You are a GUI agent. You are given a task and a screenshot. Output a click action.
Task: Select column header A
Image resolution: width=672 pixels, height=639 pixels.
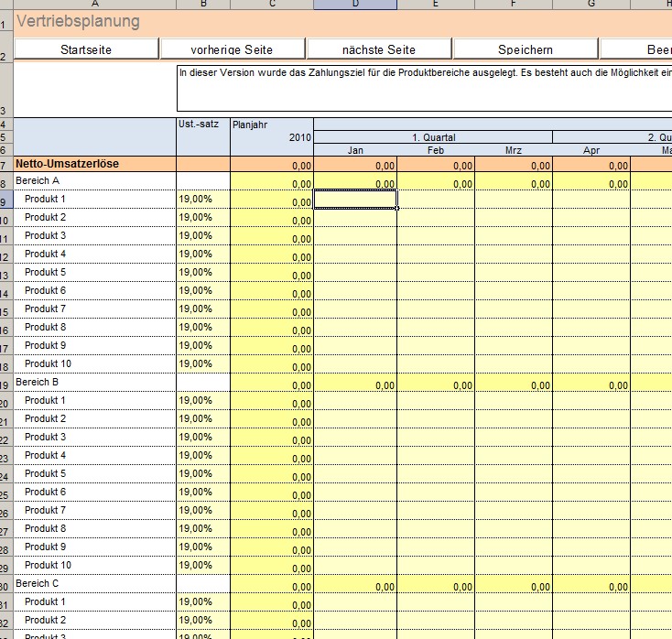pos(95,5)
